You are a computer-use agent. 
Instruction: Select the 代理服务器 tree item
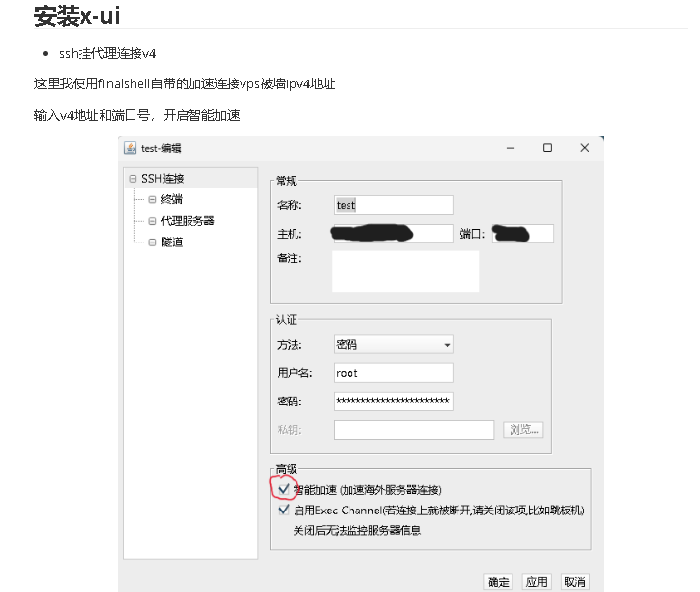pos(188,221)
